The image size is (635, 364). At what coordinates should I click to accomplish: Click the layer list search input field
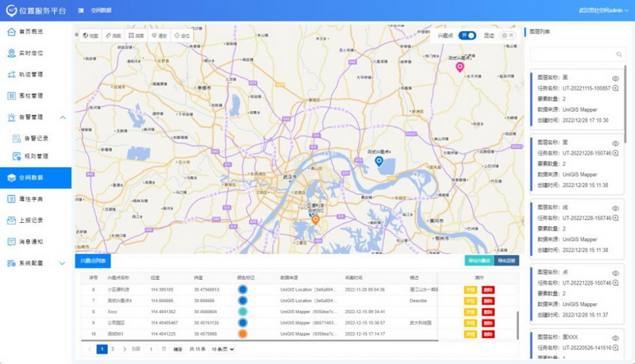tap(571, 54)
